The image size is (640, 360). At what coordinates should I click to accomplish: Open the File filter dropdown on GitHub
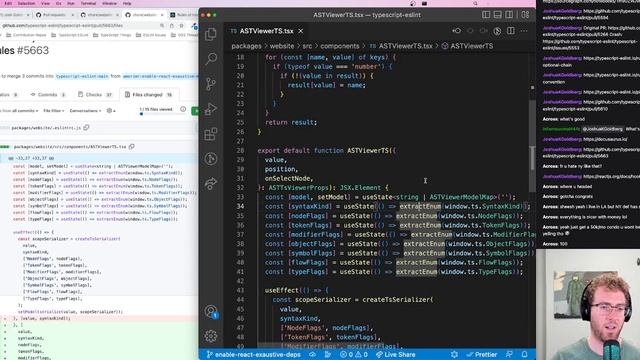(x=53, y=111)
